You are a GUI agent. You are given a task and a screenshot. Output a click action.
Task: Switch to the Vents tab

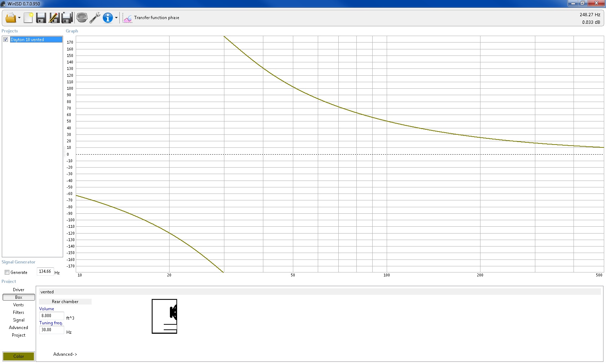(x=19, y=305)
